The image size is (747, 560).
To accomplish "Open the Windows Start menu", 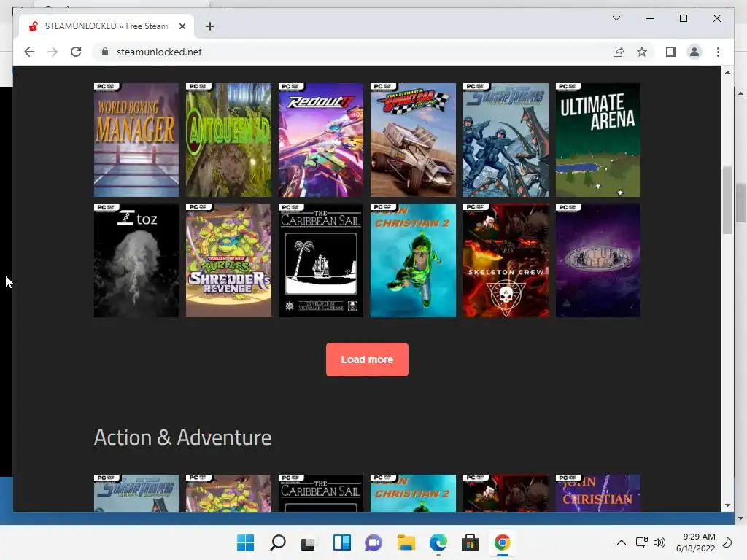I will tap(245, 542).
